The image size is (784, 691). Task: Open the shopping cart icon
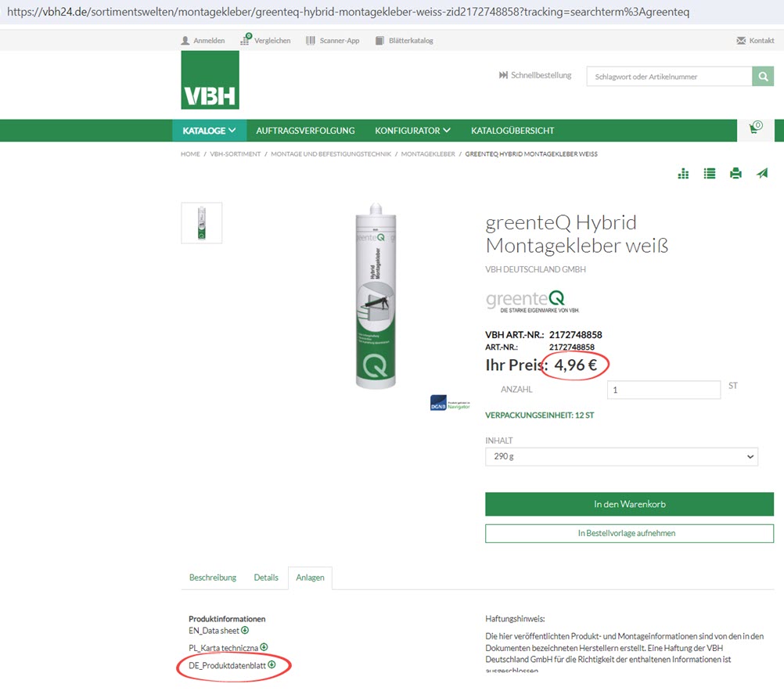[x=756, y=128]
